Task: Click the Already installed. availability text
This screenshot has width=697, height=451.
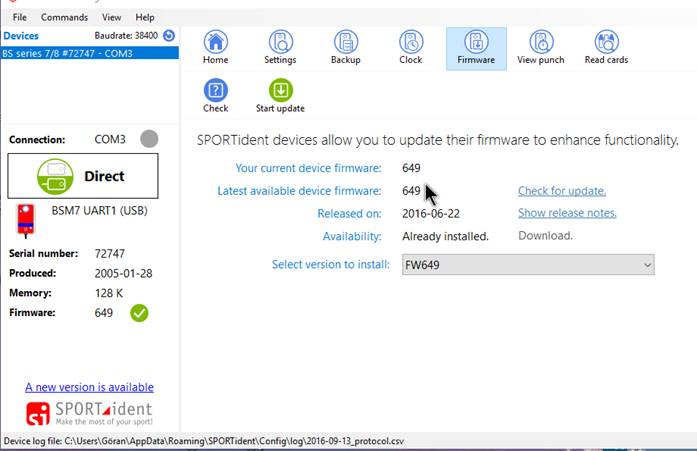Action: point(445,236)
